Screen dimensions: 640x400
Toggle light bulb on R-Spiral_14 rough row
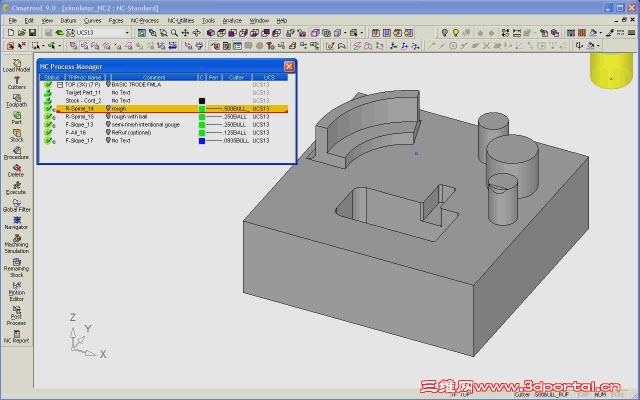108,108
